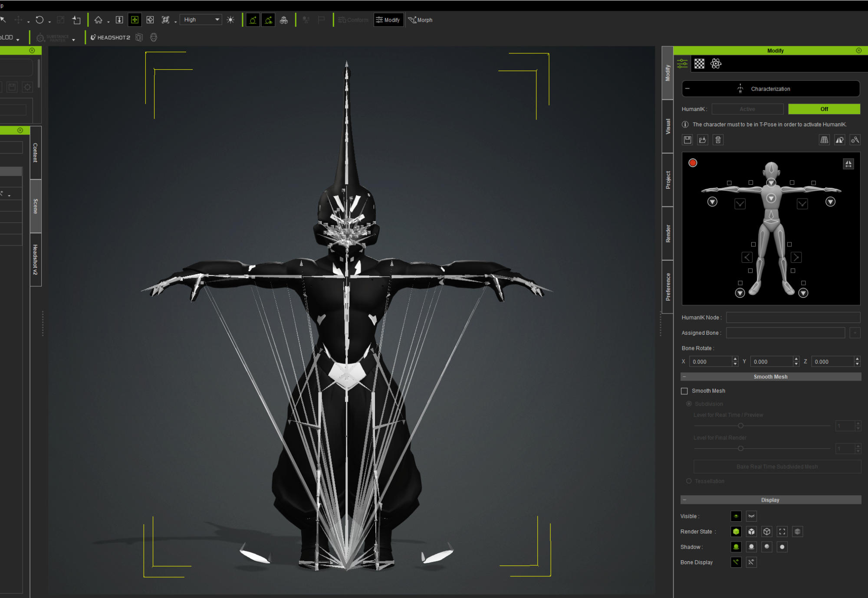Click the mirror icon above mannequin view
The height and width of the screenshot is (598, 868).
tap(840, 140)
